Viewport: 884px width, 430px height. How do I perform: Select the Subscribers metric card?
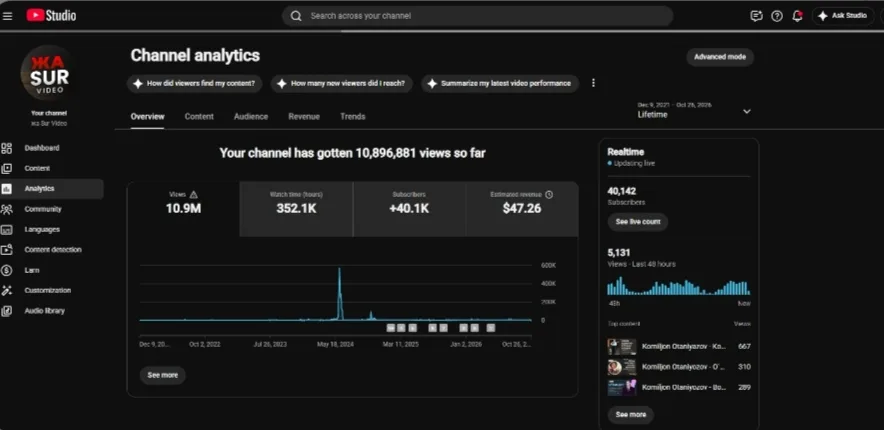click(x=409, y=209)
